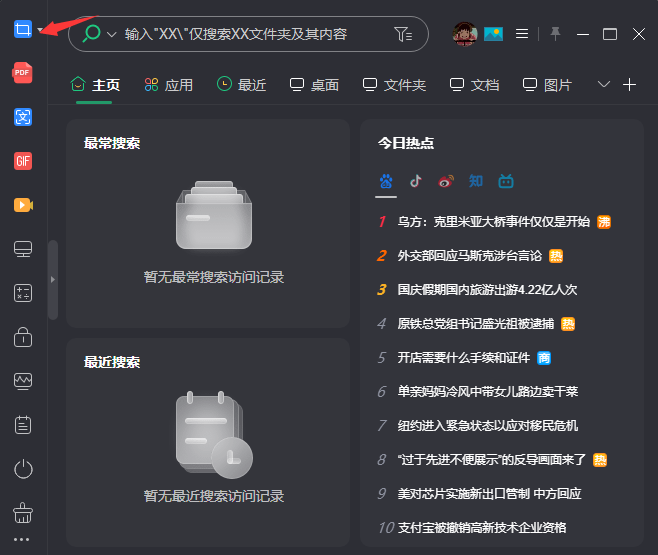Screen dimensions: 658x555
Task: Open headline 开店需要什么手续和证件
Action: coord(464,357)
